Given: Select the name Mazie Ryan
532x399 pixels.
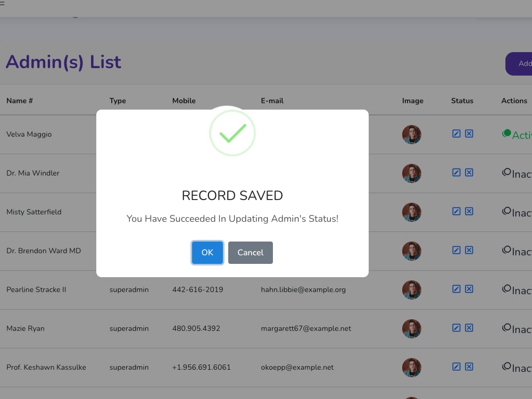Looking at the screenshot, I should 26,328.
